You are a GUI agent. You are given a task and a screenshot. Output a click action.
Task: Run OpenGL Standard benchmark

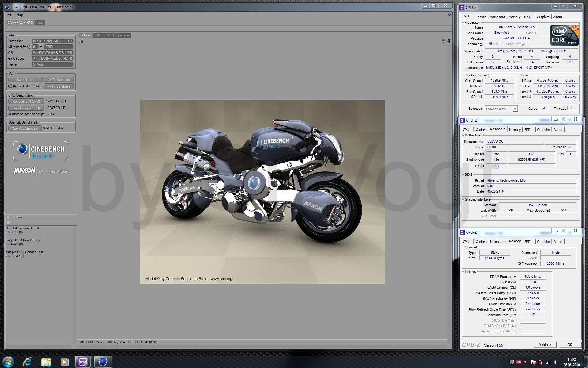pos(25,128)
